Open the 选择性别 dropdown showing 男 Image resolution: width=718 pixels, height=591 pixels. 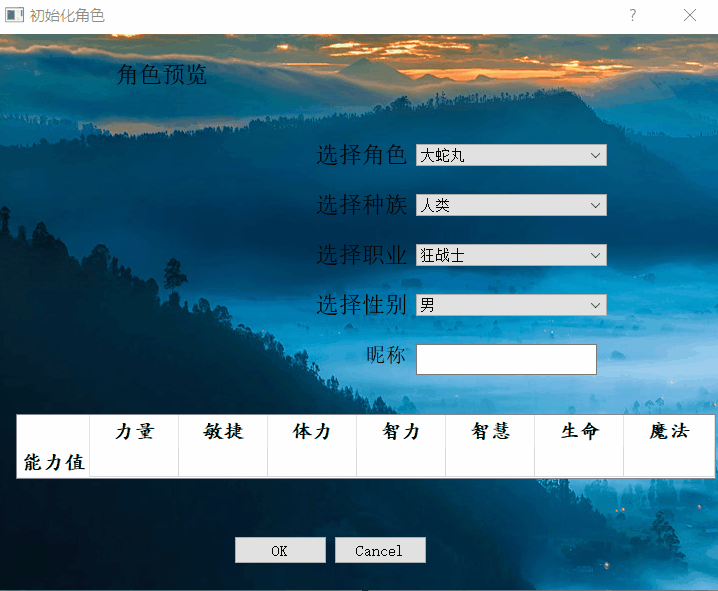point(511,305)
